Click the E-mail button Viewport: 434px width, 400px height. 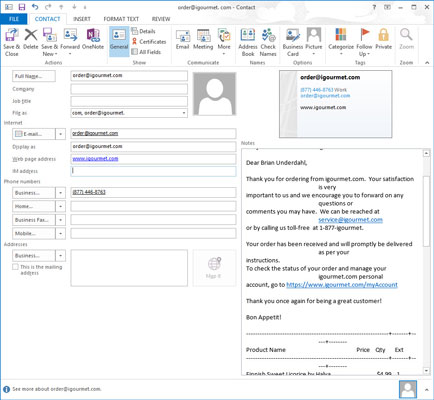[x=34, y=134]
